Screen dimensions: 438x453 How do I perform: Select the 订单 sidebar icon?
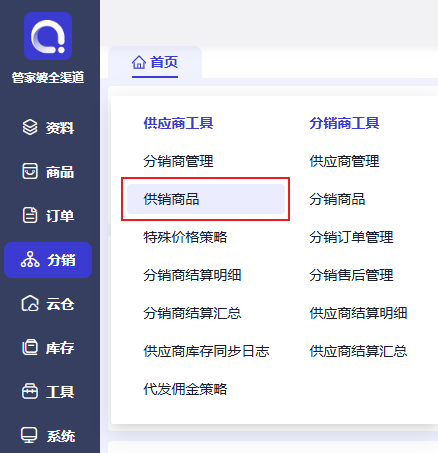click(x=30, y=215)
